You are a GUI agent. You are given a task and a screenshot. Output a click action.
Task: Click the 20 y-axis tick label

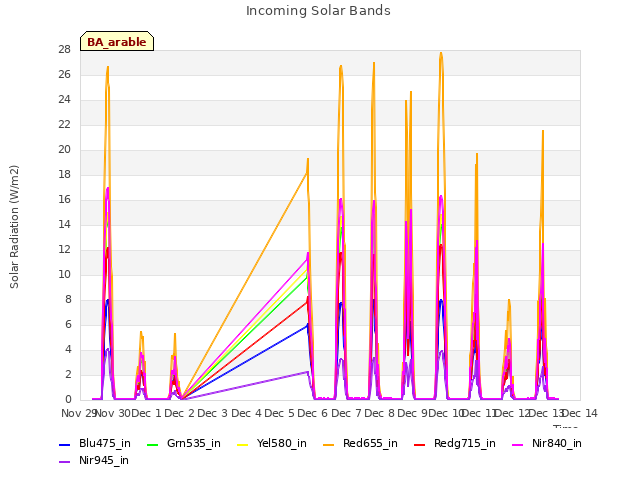(64, 149)
